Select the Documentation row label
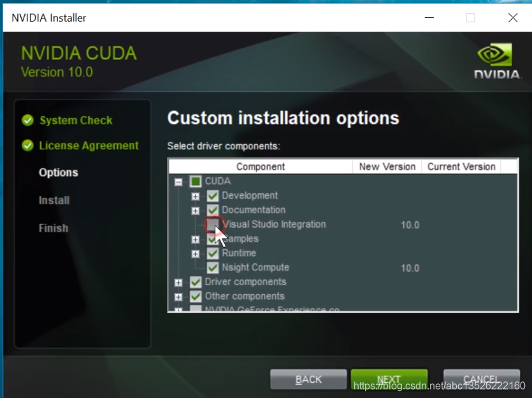The height and width of the screenshot is (398, 532). pos(254,210)
